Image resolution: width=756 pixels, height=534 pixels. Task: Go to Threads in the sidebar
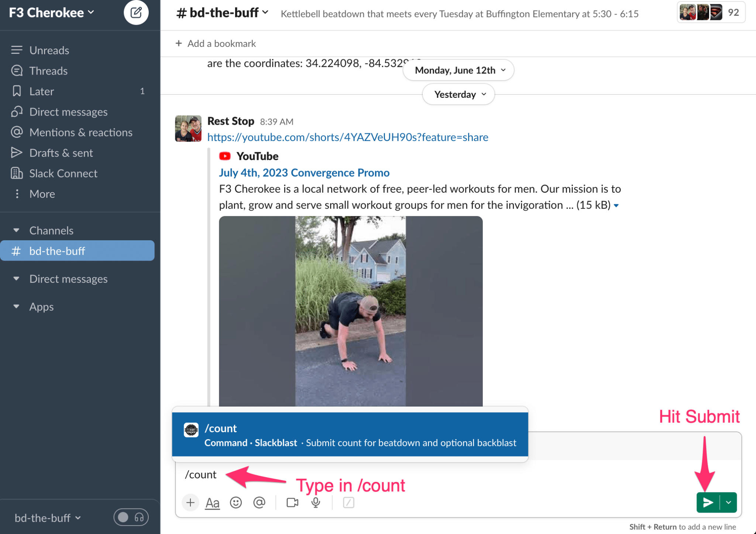coord(48,70)
